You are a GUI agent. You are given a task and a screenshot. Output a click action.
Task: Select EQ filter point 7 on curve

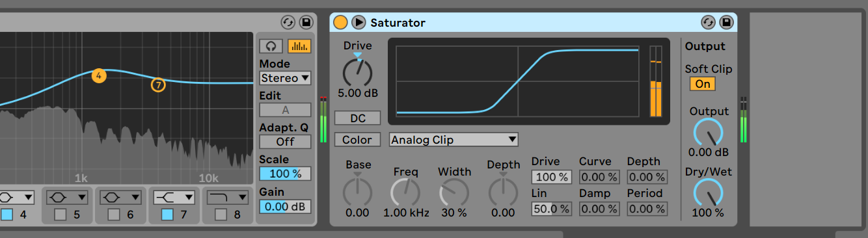click(158, 85)
